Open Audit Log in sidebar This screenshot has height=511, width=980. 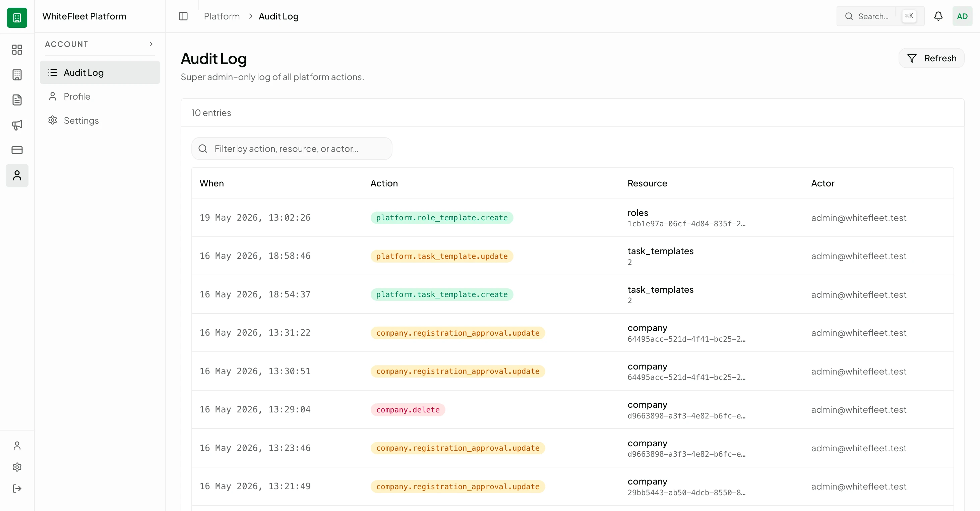[100, 72]
